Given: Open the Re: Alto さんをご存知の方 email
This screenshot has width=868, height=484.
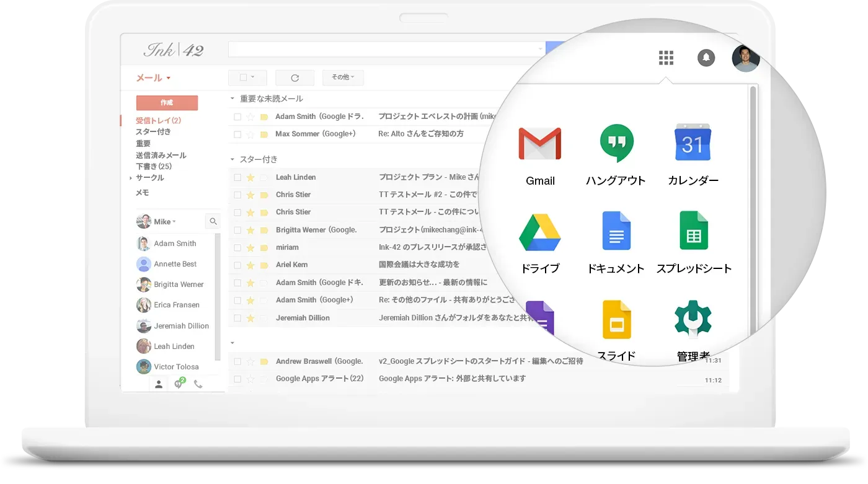Looking at the screenshot, I should (x=421, y=134).
